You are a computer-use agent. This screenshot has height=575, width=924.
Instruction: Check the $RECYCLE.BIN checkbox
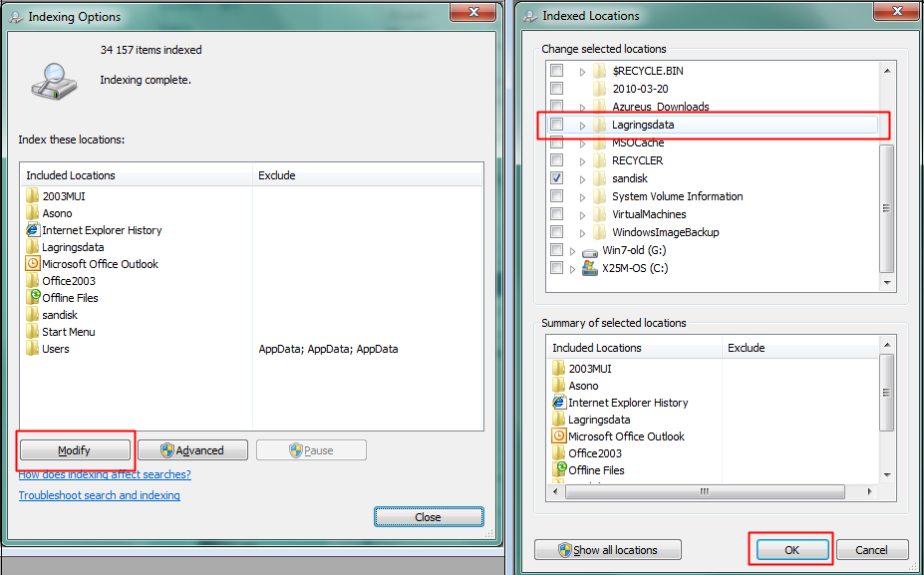point(556,70)
